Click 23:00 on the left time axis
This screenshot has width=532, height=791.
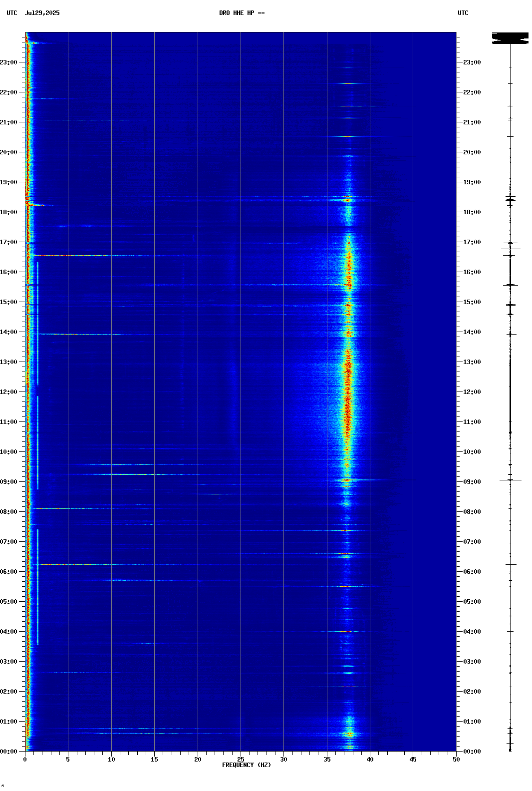pos(8,62)
